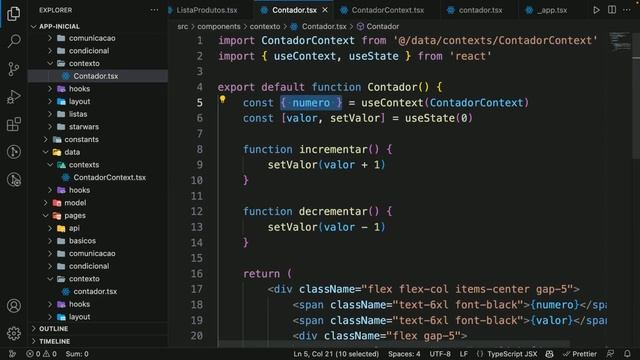Viewport: 640px width, 360px height.
Task: Click the errors count icon in status bar
Action: [x=33, y=354]
